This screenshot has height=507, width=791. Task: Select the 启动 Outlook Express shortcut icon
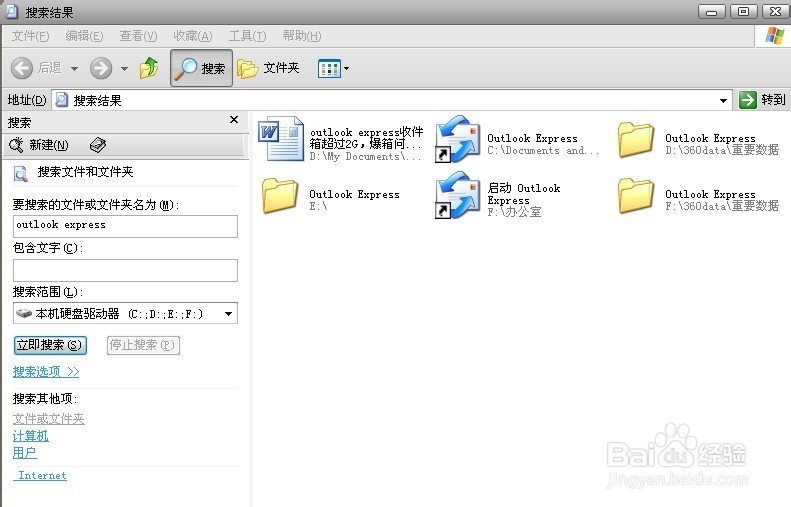(x=458, y=195)
